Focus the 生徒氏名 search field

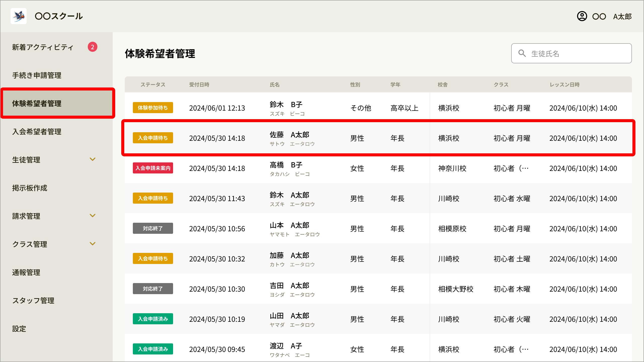(x=571, y=53)
